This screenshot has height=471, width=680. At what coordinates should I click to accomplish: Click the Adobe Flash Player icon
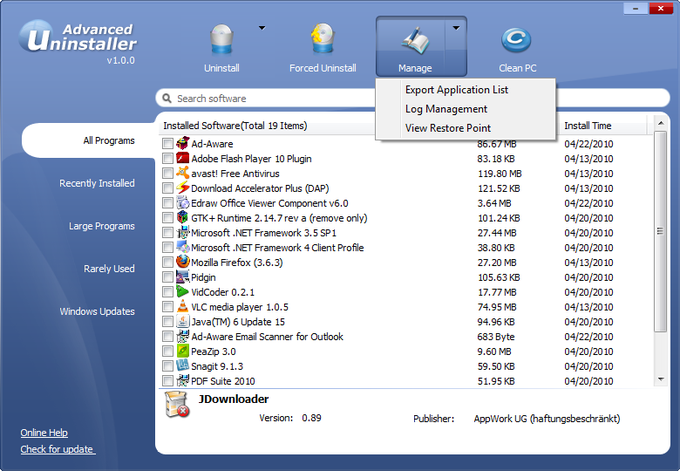(183, 158)
